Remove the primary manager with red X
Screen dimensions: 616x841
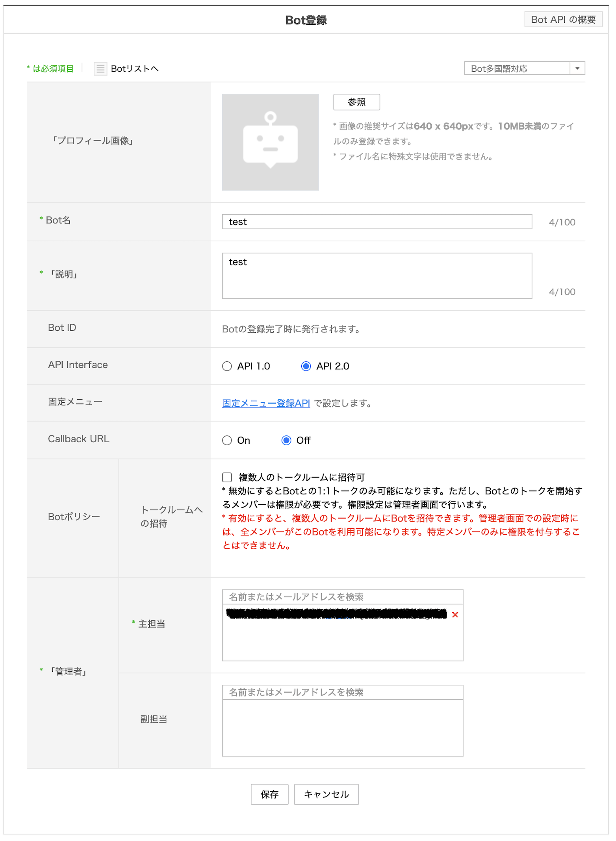(x=455, y=615)
